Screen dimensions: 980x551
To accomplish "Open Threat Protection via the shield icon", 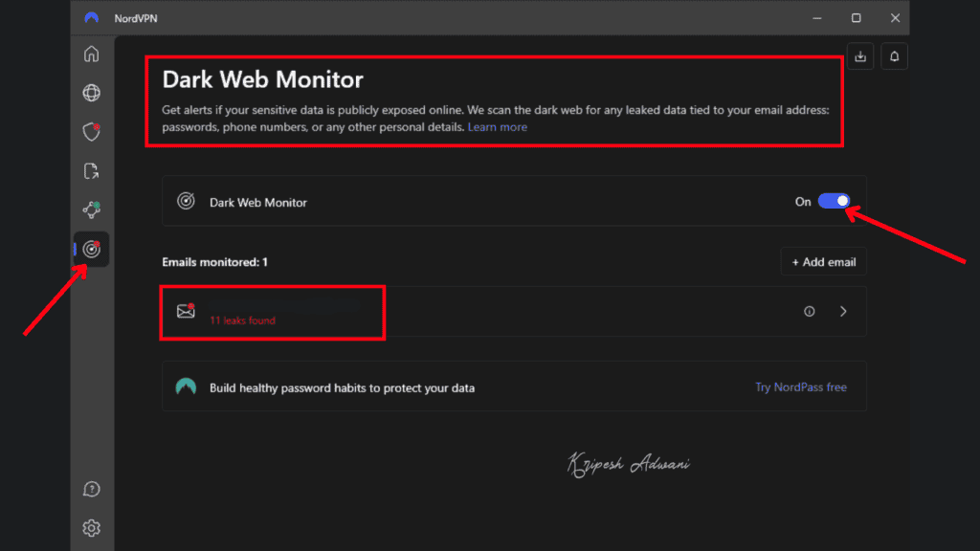I will click(x=91, y=132).
